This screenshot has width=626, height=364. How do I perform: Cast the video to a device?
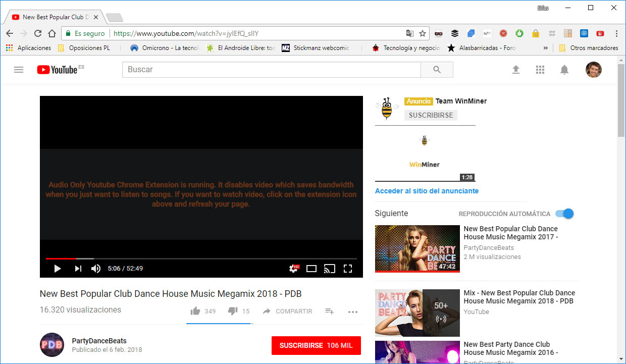click(330, 268)
